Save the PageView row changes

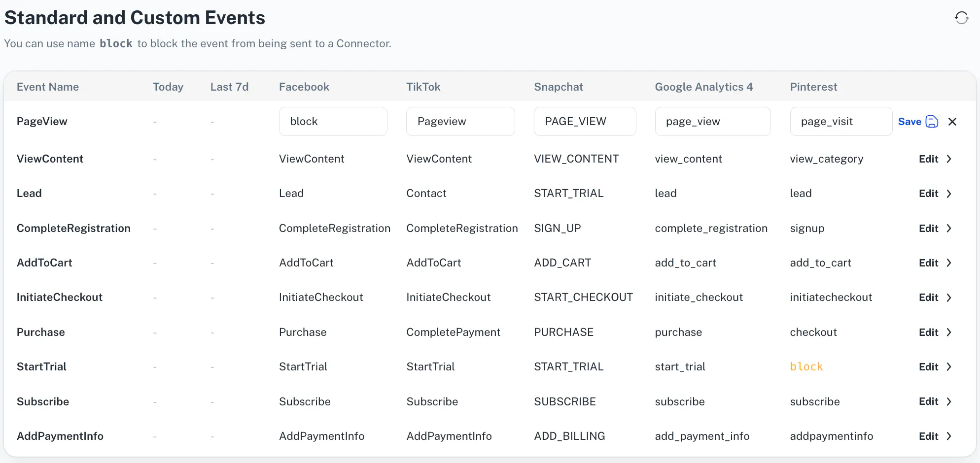(x=910, y=122)
